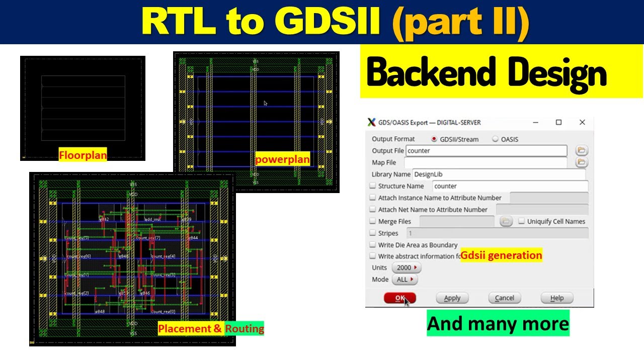This screenshot has width=644, height=362.
Task: Enable Write Die Area as Boundary
Action: point(373,245)
